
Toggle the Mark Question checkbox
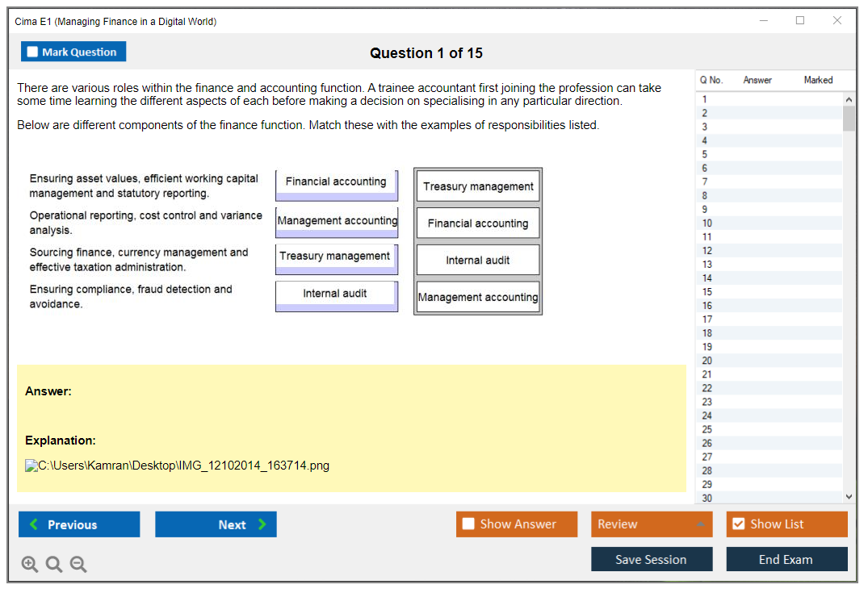click(x=32, y=52)
